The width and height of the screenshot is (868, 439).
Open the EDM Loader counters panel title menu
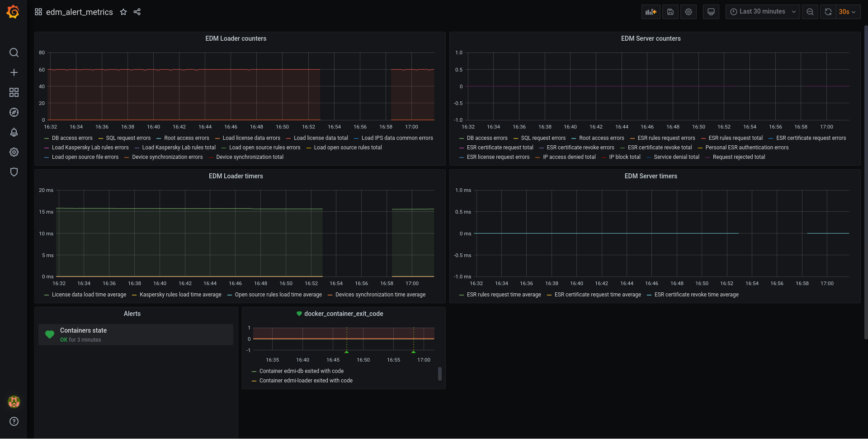[236, 38]
